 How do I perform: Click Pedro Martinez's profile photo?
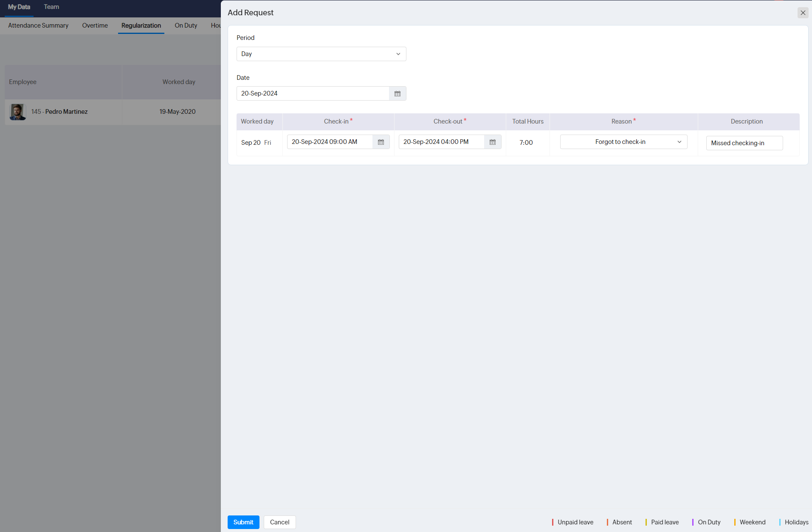[x=18, y=112]
